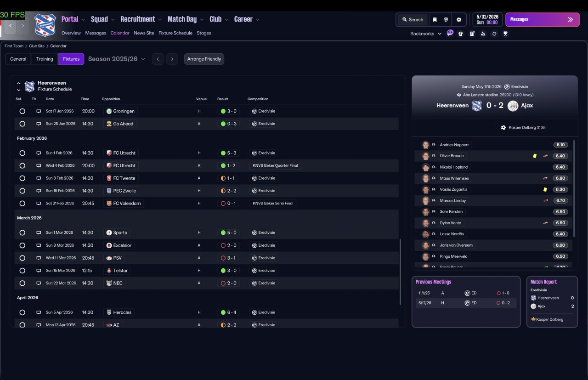Open the world globe icon in top bar
Image resolution: width=588 pixels, height=380 pixels.
coord(446,20)
